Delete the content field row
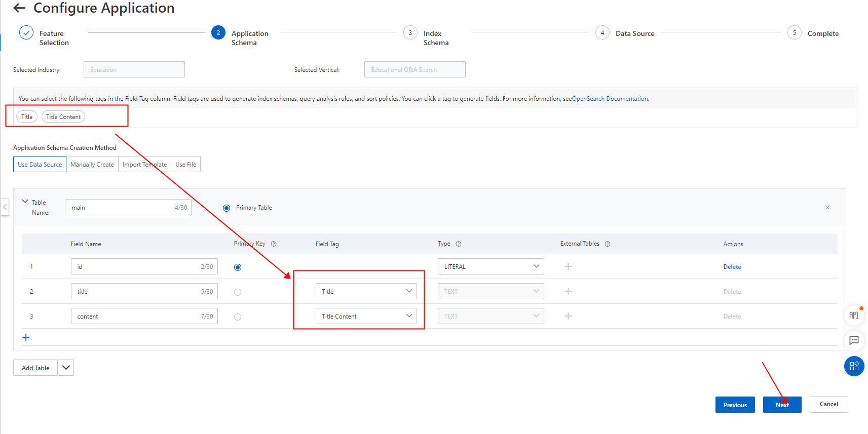This screenshot has height=434, width=868. pyautogui.click(x=732, y=317)
